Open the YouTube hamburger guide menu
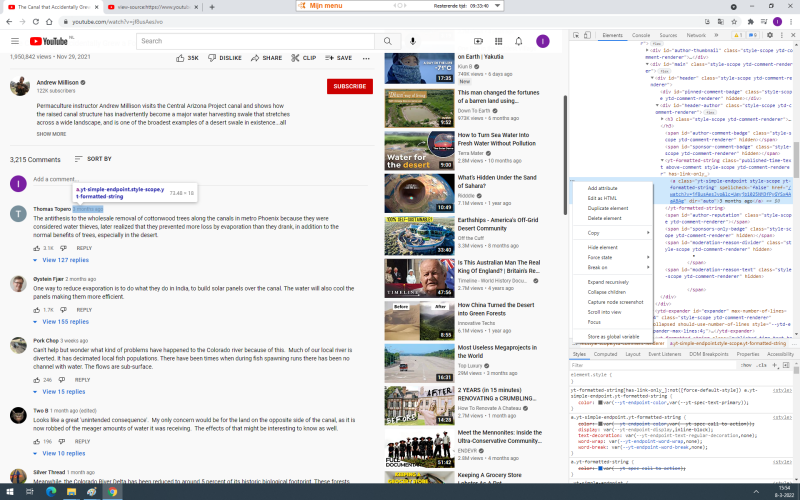The width and height of the screenshot is (800, 500). 14,41
